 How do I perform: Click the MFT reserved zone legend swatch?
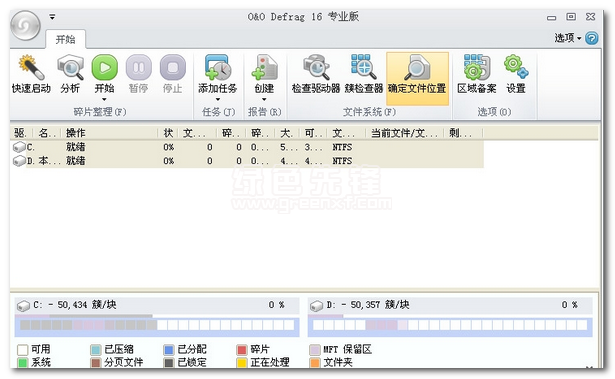pos(315,349)
